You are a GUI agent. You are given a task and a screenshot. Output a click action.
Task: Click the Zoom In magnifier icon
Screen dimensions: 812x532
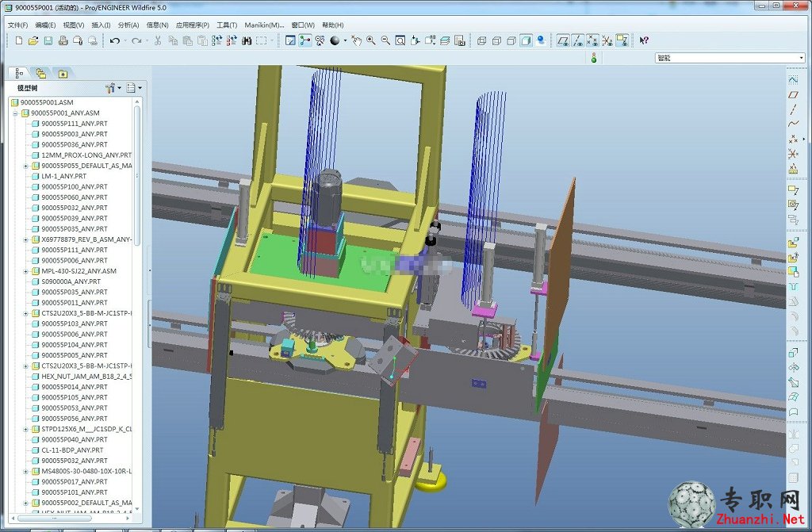[371, 40]
